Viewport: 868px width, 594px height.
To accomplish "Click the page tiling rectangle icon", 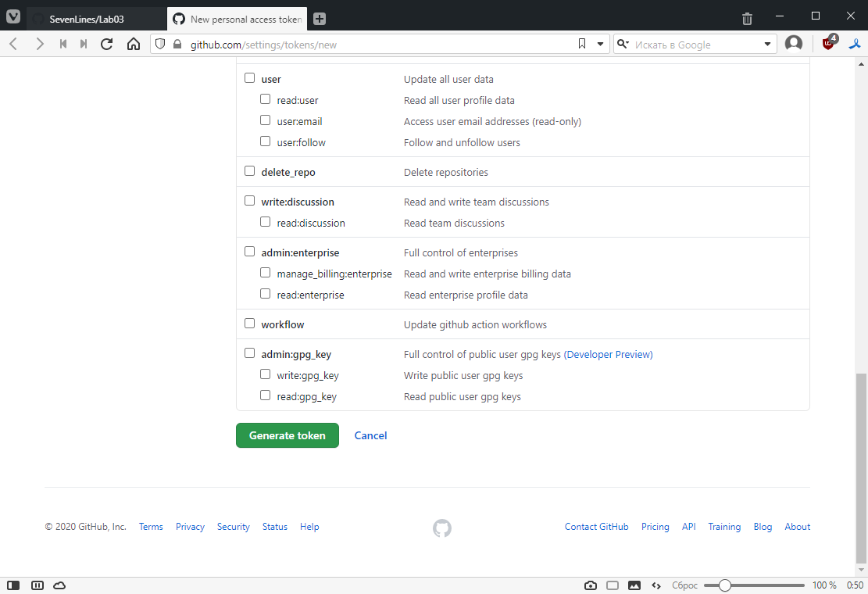I will (x=613, y=585).
